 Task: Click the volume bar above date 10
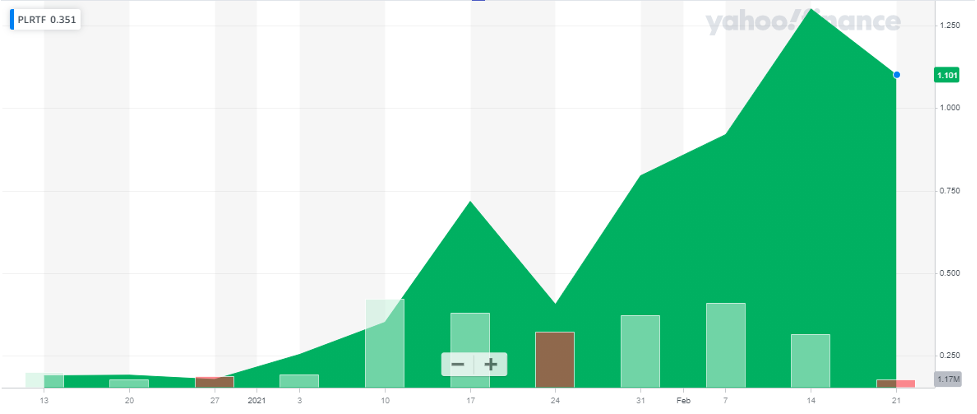385,343
